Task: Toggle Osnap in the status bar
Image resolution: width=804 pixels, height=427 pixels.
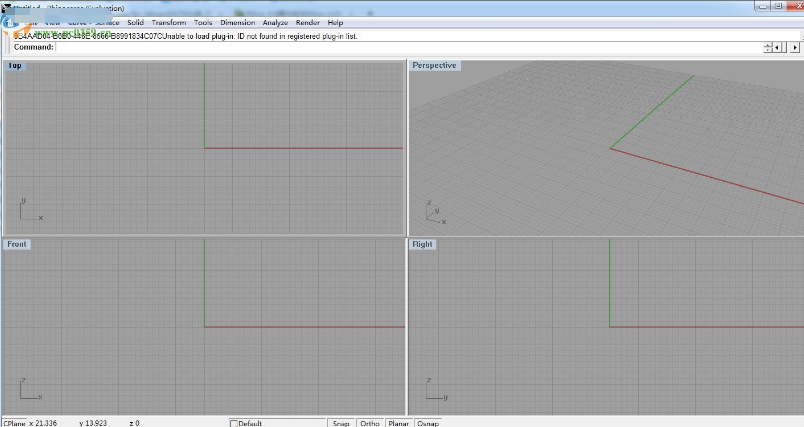Action: pyautogui.click(x=428, y=423)
